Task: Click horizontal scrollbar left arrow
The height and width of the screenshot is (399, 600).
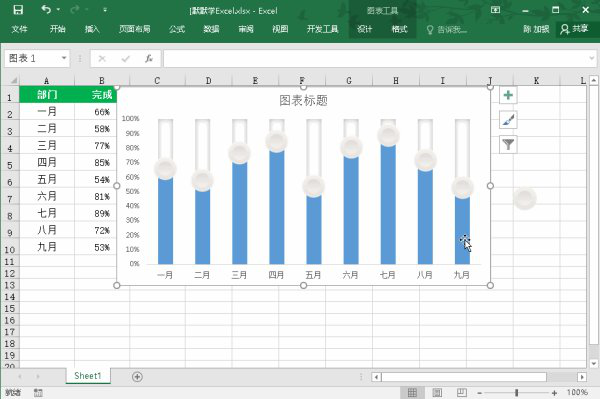Action: [376, 377]
